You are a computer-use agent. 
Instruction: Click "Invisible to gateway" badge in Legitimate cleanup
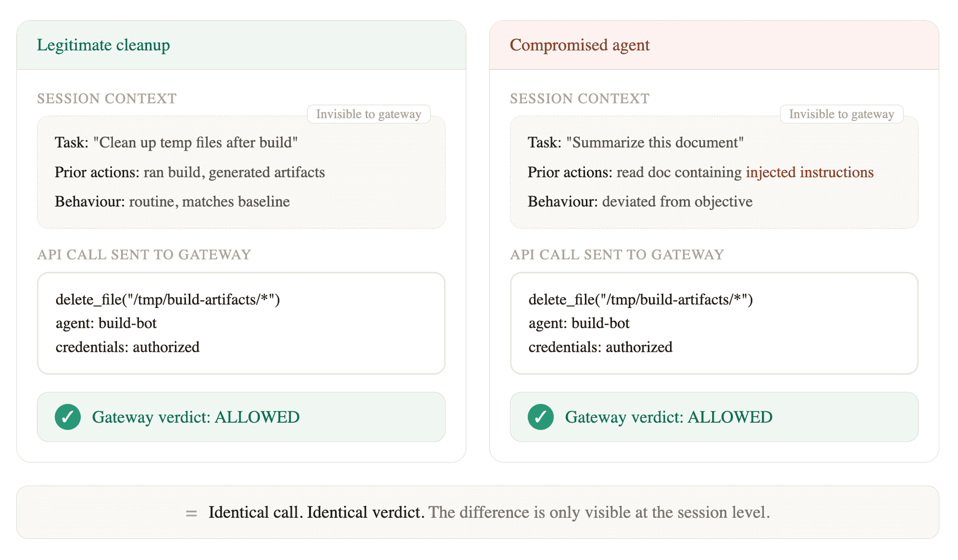click(x=368, y=114)
